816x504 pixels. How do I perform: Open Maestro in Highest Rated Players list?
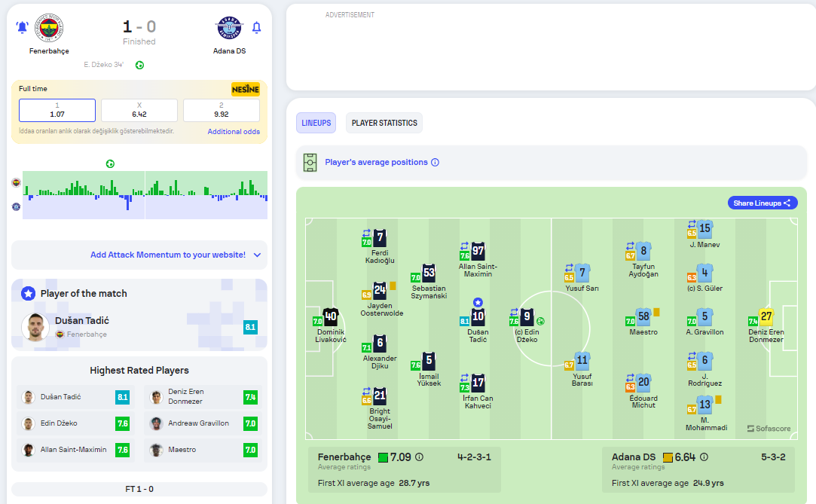[x=203, y=450]
